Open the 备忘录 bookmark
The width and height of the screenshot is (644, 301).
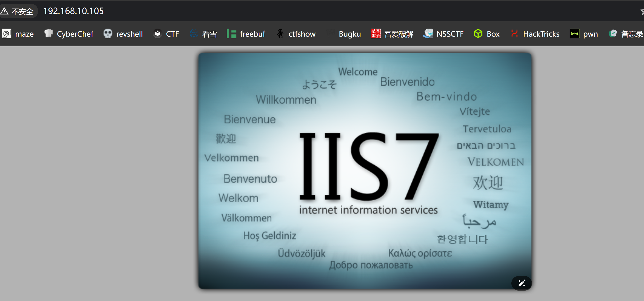click(x=626, y=33)
